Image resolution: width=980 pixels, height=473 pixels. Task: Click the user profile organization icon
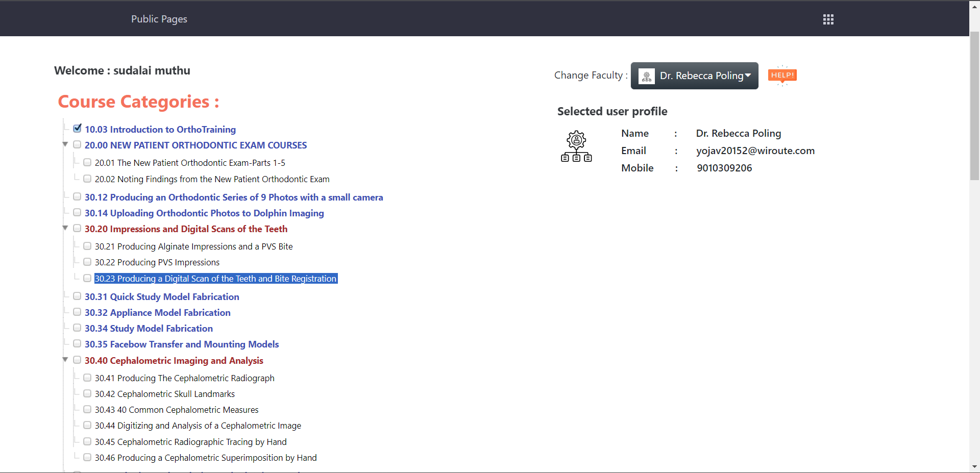tap(576, 146)
